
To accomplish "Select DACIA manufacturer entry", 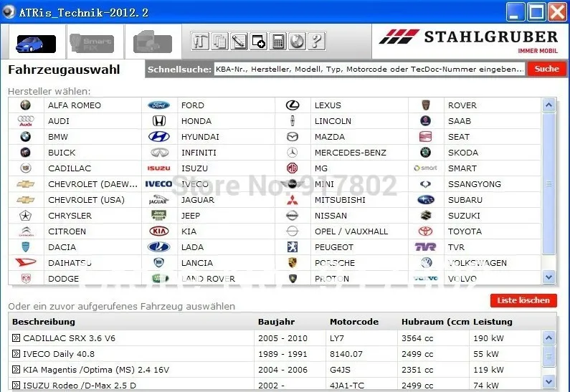I will 62,247.
